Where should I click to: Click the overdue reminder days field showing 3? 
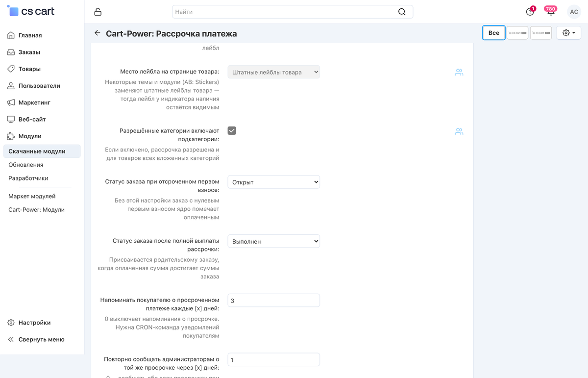click(274, 301)
